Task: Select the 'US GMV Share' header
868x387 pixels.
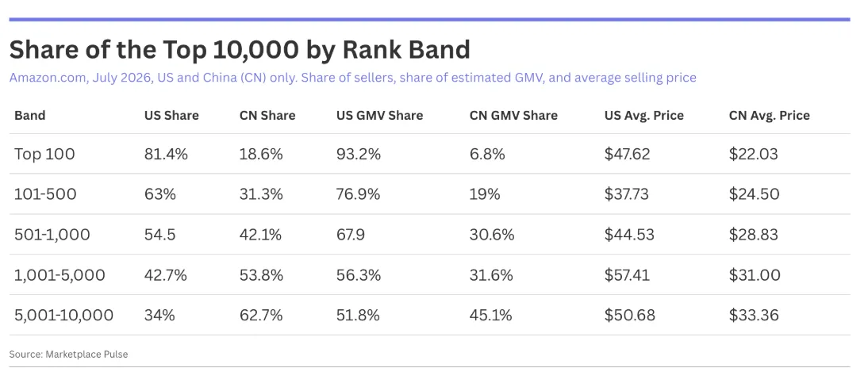Action: 380,116
